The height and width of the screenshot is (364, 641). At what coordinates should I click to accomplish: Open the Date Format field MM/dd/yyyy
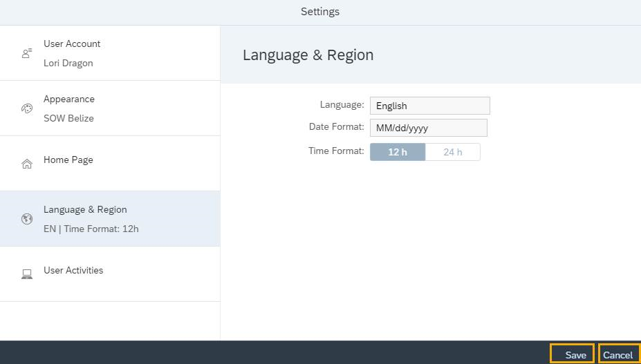click(428, 128)
